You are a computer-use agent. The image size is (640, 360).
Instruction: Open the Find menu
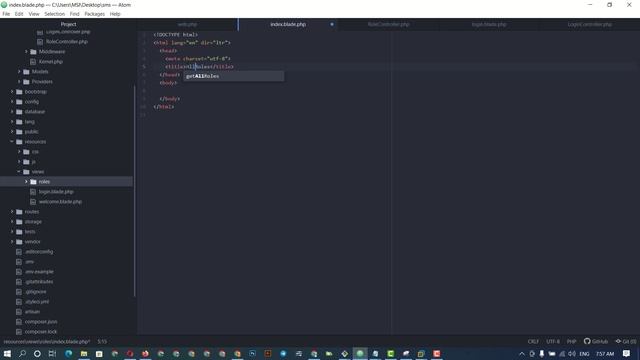75,14
